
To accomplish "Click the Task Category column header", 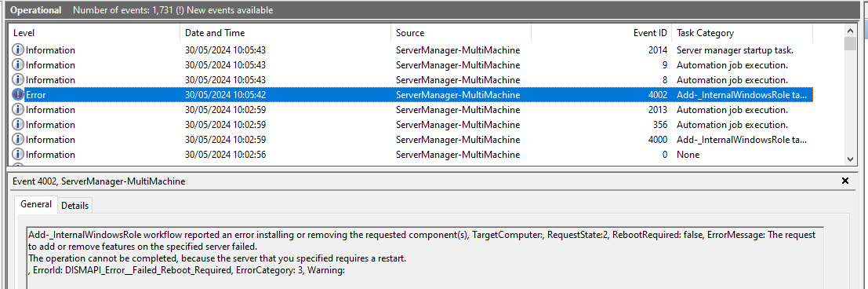I will point(743,33).
